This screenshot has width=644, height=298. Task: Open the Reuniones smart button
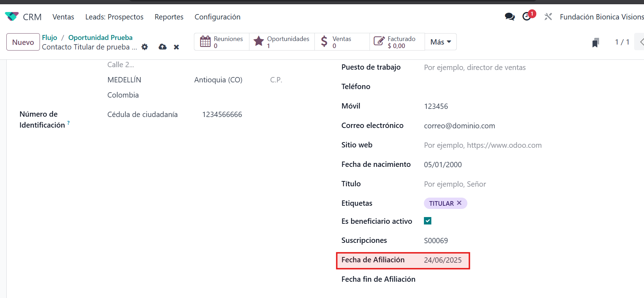[x=221, y=42]
